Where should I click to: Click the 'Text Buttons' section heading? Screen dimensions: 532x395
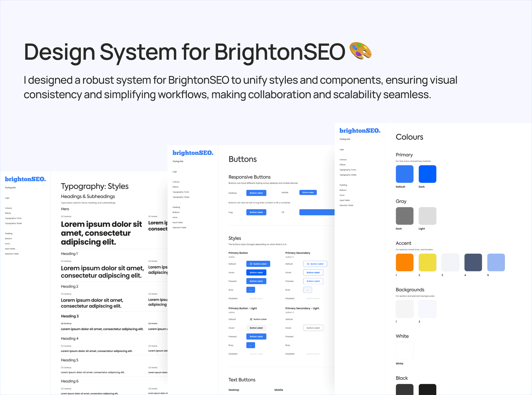click(x=242, y=380)
